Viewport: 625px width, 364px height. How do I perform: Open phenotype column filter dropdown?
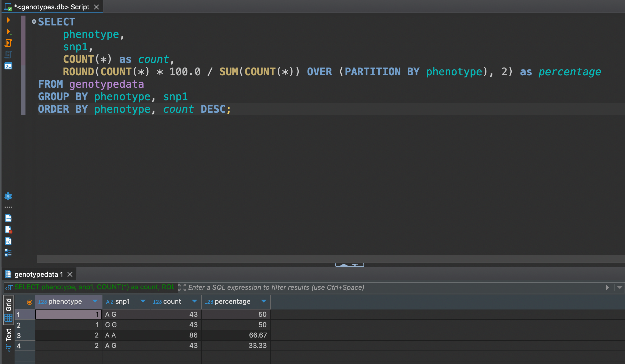(95, 302)
